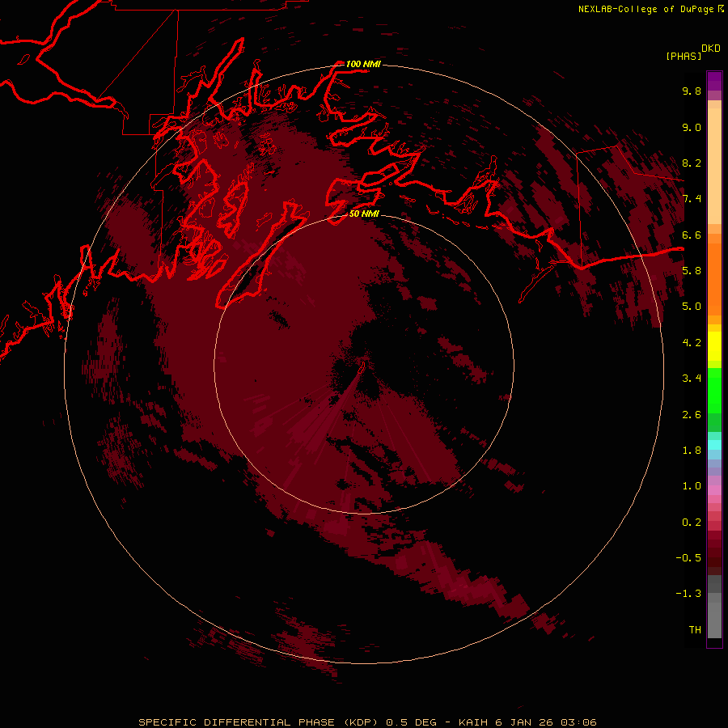
Task: Select the 0.2 scale value
Action: pyautogui.click(x=692, y=523)
